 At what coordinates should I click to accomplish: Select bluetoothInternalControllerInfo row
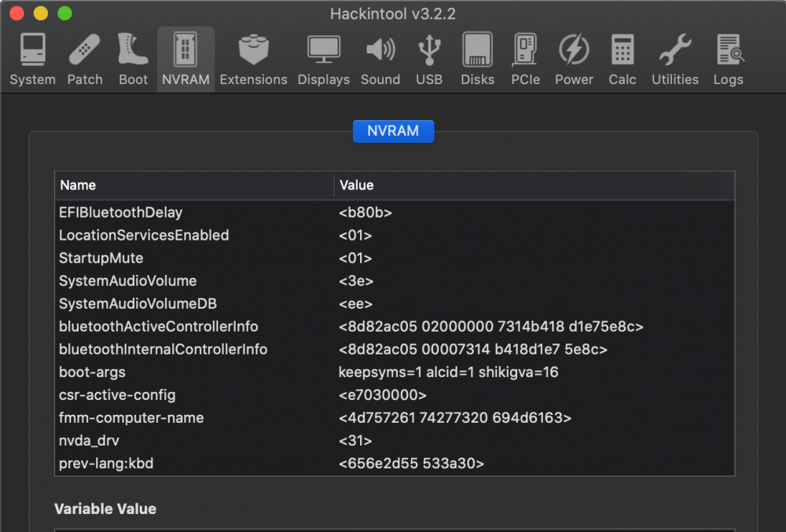point(395,349)
